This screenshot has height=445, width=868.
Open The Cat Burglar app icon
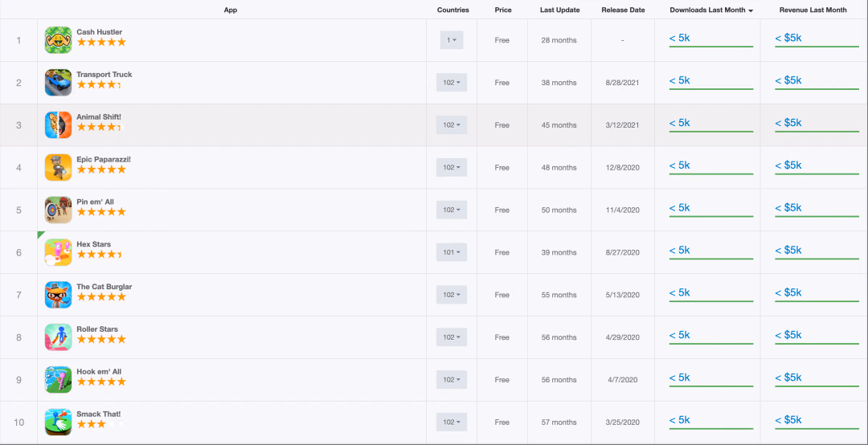click(58, 295)
